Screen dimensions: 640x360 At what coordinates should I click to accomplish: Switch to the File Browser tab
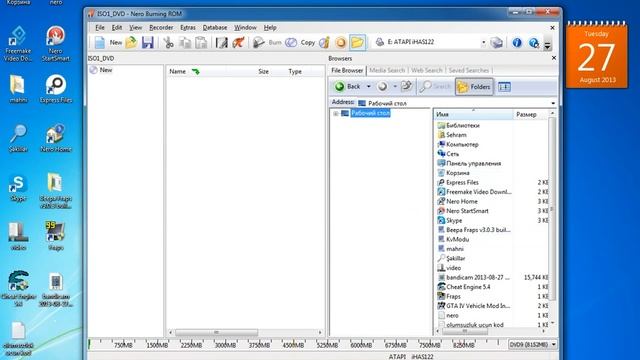[347, 70]
